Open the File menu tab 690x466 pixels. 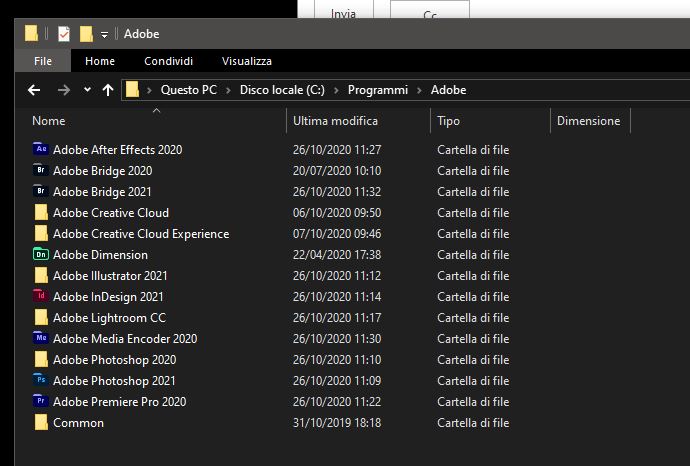coord(43,61)
